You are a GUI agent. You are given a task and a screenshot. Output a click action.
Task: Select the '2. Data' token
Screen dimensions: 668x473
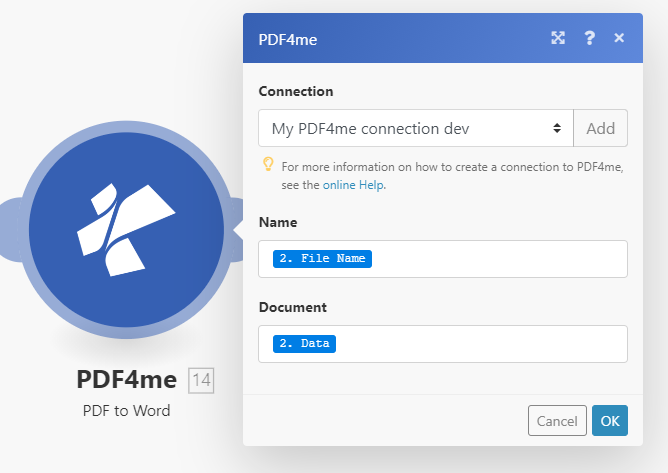pyautogui.click(x=304, y=343)
